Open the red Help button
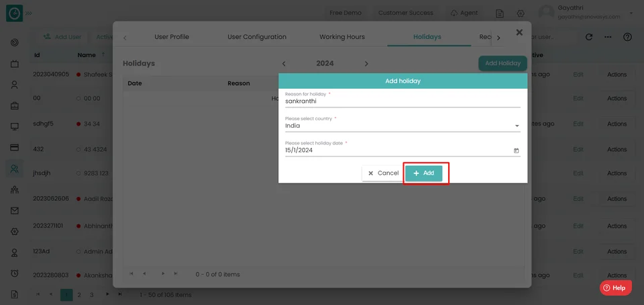644x305 pixels. coord(616,288)
